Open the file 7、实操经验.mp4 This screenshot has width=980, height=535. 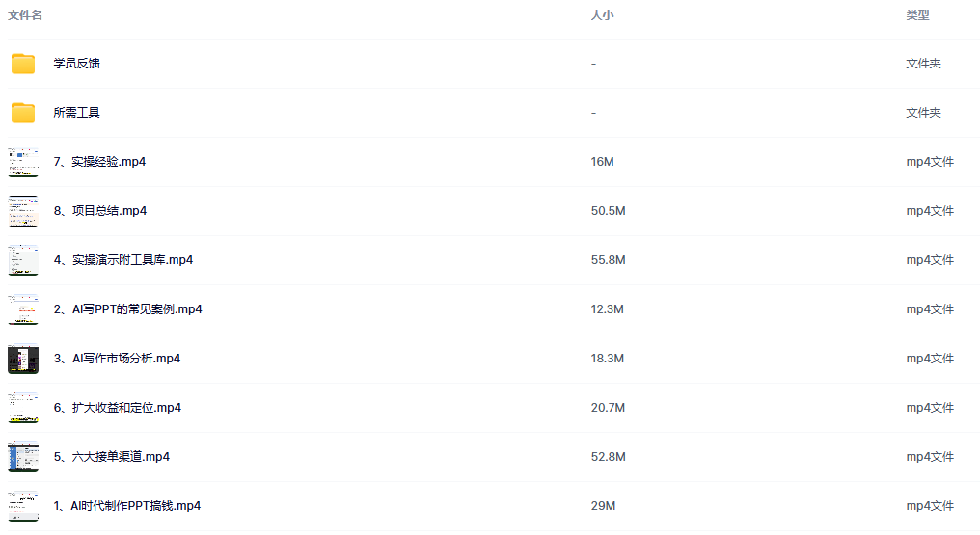pos(99,162)
